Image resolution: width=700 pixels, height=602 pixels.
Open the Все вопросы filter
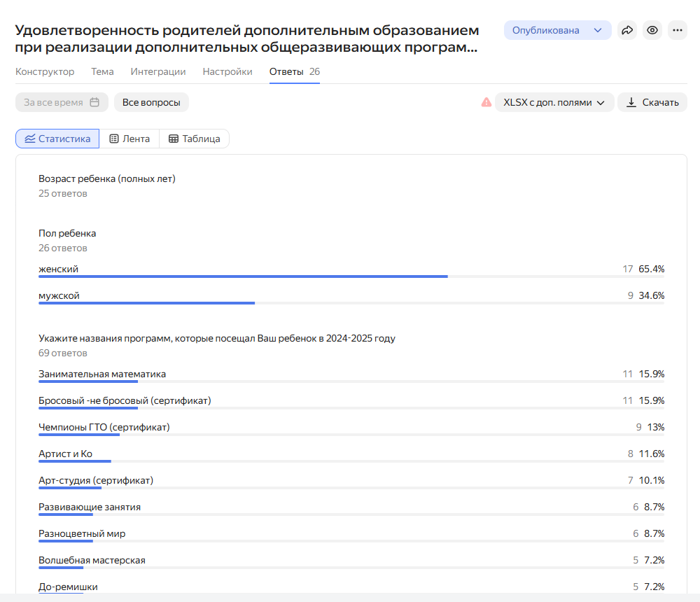point(151,102)
